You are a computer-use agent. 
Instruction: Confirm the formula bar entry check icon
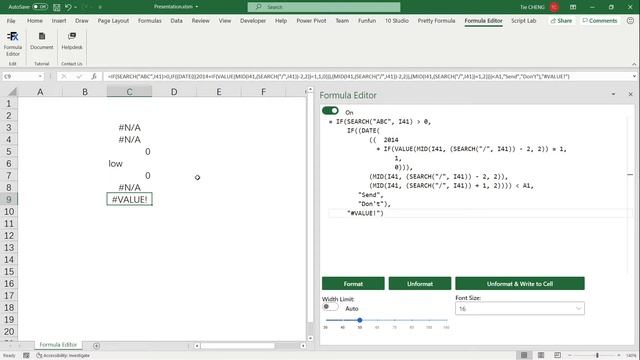click(79, 76)
